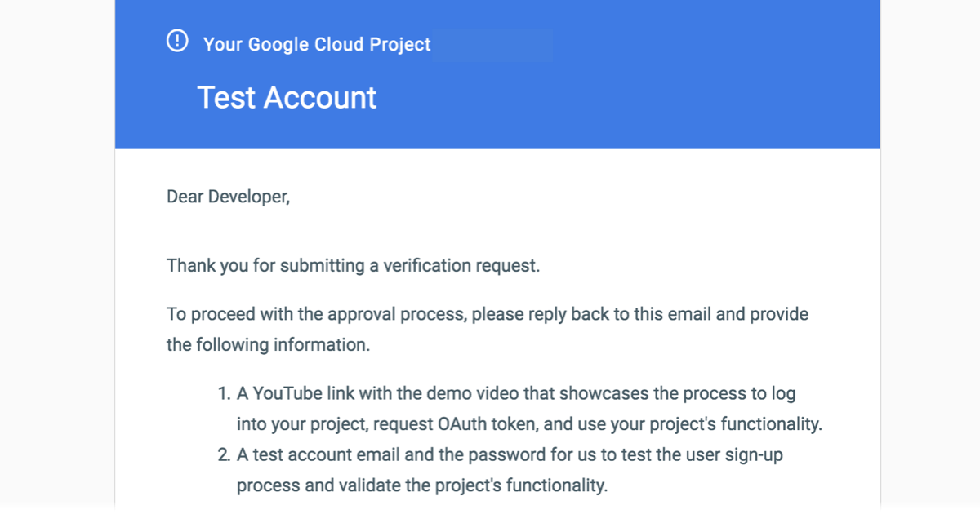The image size is (980, 514).
Task: Click the "Test Account" heading
Action: click(x=287, y=98)
